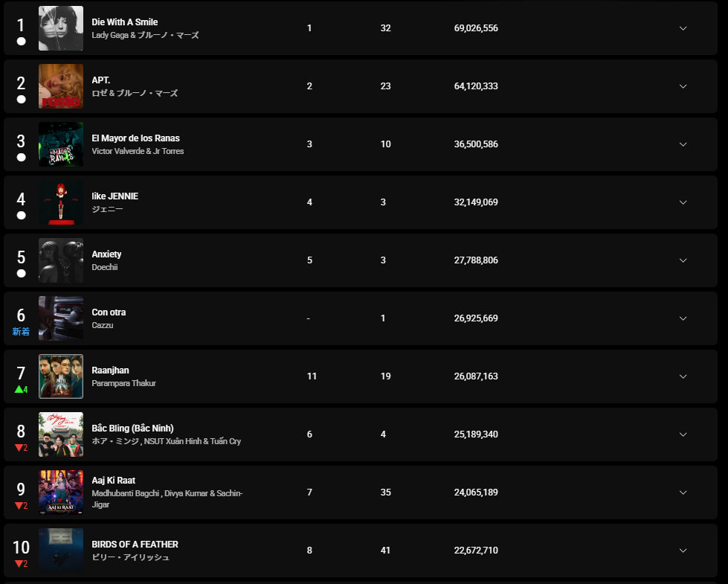Expand Con otra chart entry
The width and height of the screenshot is (728, 584).
coord(683,318)
